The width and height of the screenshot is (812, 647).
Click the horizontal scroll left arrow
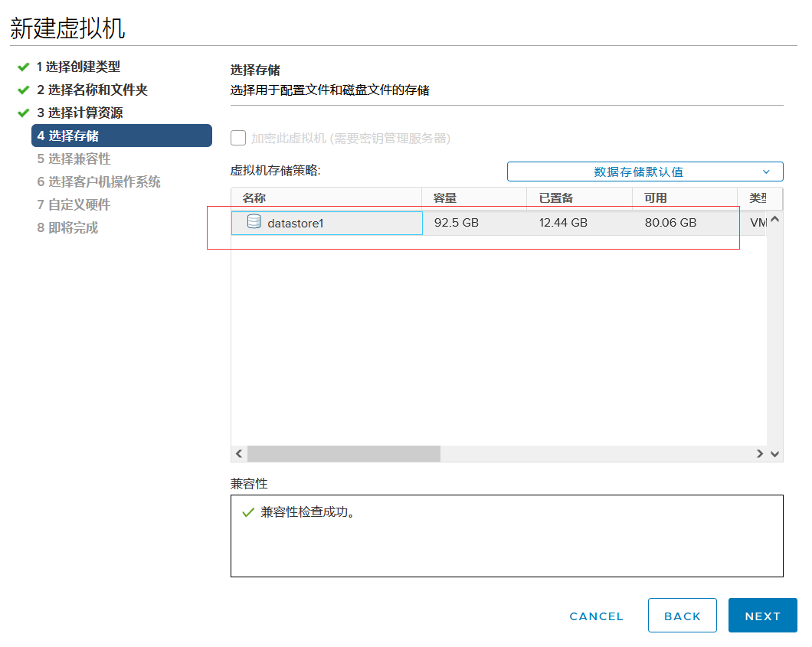click(x=239, y=454)
